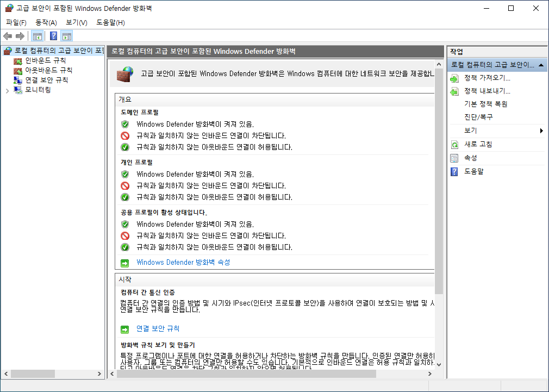The image size is (549, 392).
Task: Click shield icon under 도메인 프로필
Action: (x=125, y=125)
